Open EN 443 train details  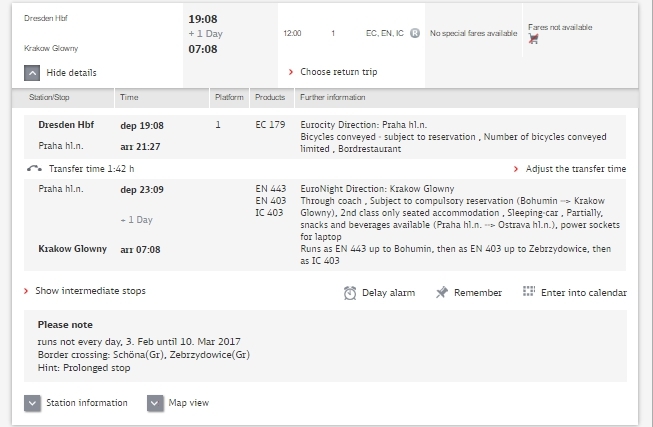(x=270, y=188)
